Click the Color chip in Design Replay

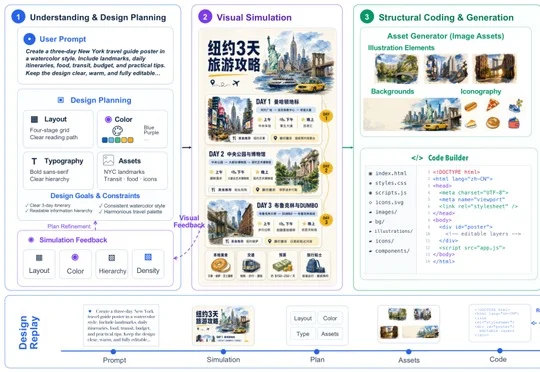pyautogui.click(x=330, y=318)
